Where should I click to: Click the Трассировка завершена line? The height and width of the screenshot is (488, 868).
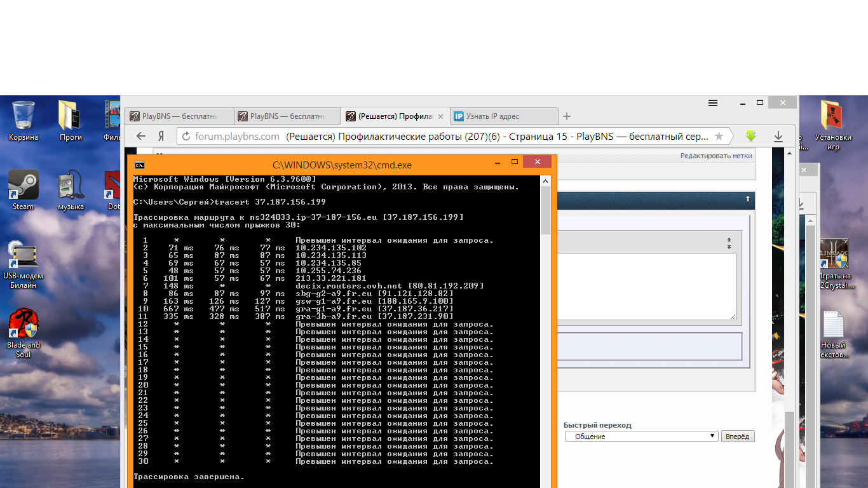pos(189,477)
